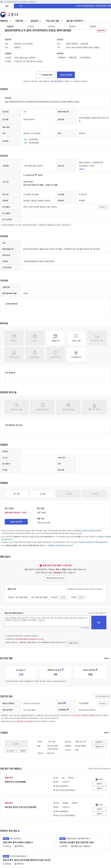111x868 pixels.
Task: Click the 주택자금 지원 benefit icon
Action: point(14,355)
